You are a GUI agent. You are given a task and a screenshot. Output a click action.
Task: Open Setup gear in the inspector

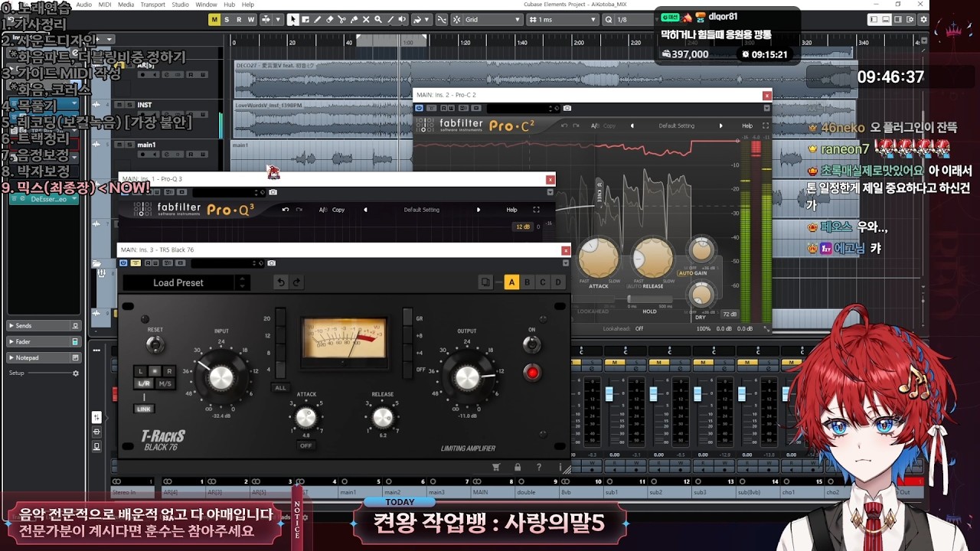(76, 373)
